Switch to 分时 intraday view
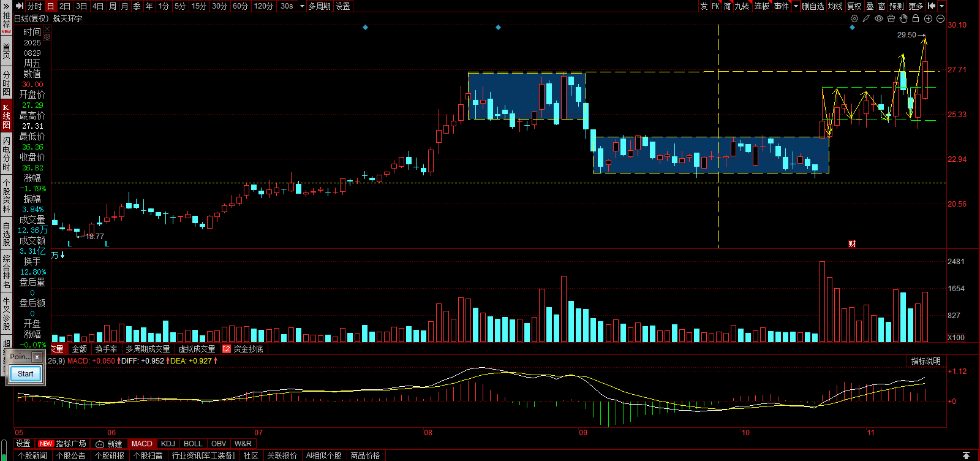Viewport: 980px width, 461px height. (35, 6)
